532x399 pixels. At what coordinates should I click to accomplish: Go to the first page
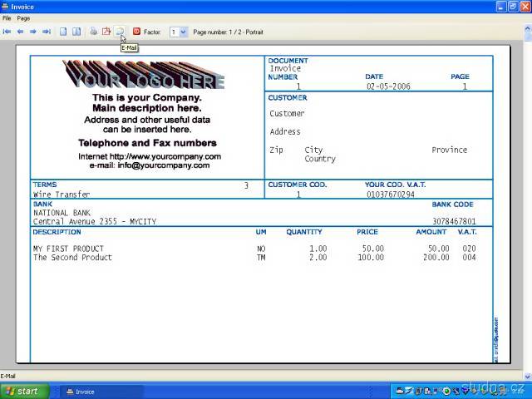(7, 32)
